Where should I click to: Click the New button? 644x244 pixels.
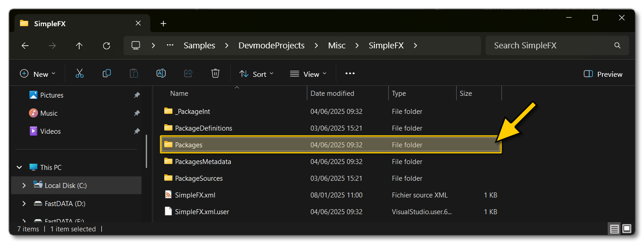(x=38, y=74)
